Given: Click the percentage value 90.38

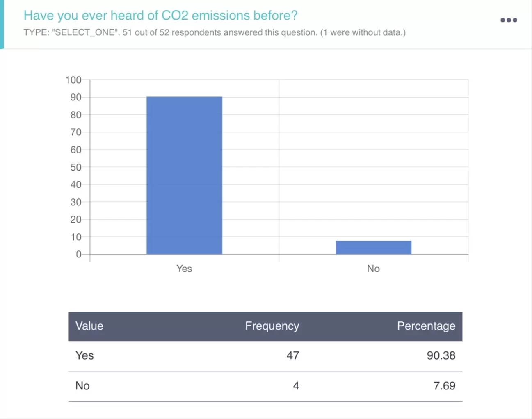Looking at the screenshot, I should [441, 355].
